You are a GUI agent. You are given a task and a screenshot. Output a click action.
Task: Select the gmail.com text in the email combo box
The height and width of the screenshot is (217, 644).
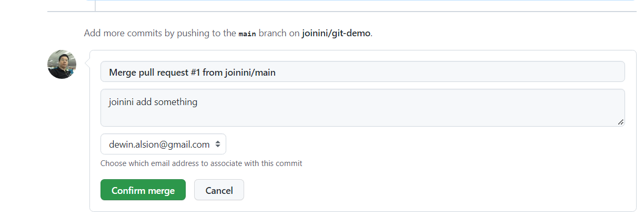coord(189,144)
